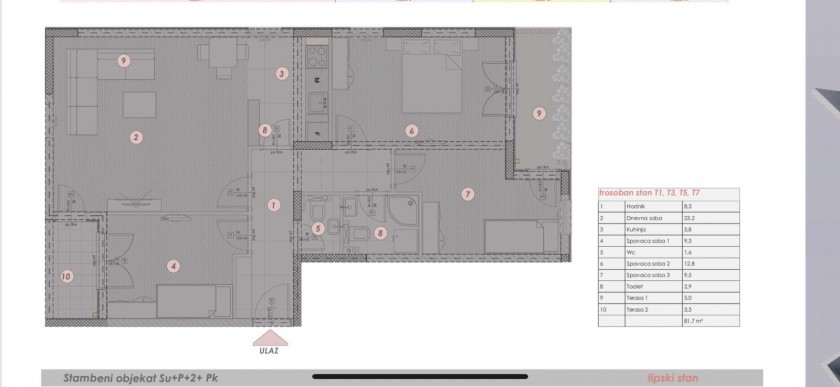Tap room marker 4 in the bedroom
The image size is (840, 387).
(x=172, y=266)
